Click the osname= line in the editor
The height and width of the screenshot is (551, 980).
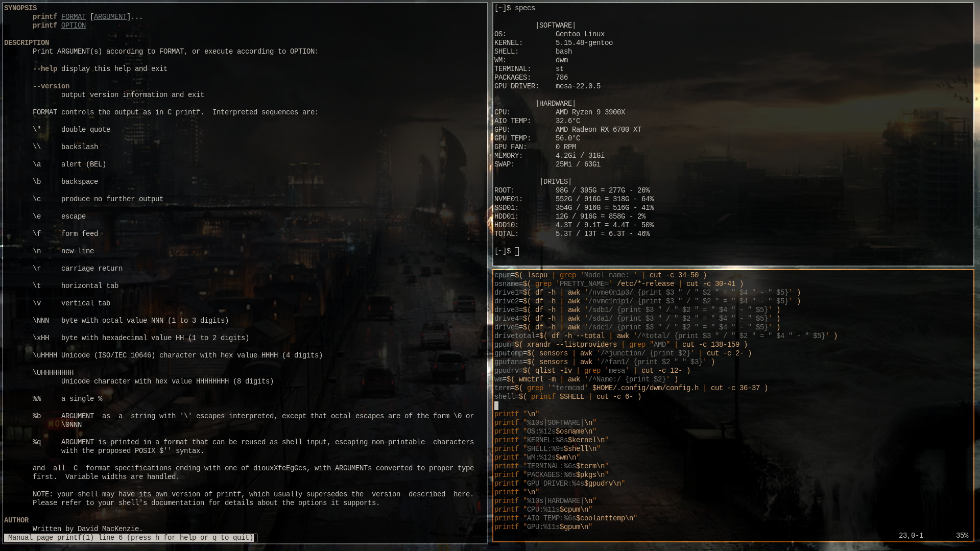(x=619, y=284)
